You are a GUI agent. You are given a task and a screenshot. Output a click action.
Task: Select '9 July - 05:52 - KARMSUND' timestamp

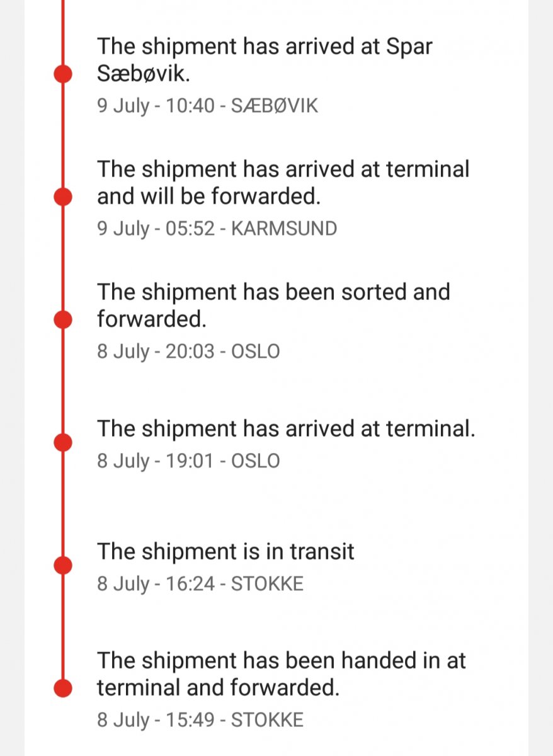click(x=217, y=228)
